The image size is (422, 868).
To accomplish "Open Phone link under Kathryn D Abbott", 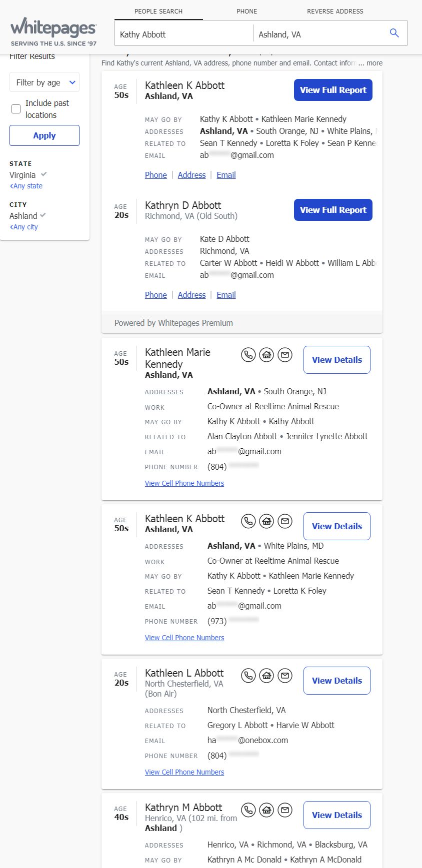I will (156, 295).
